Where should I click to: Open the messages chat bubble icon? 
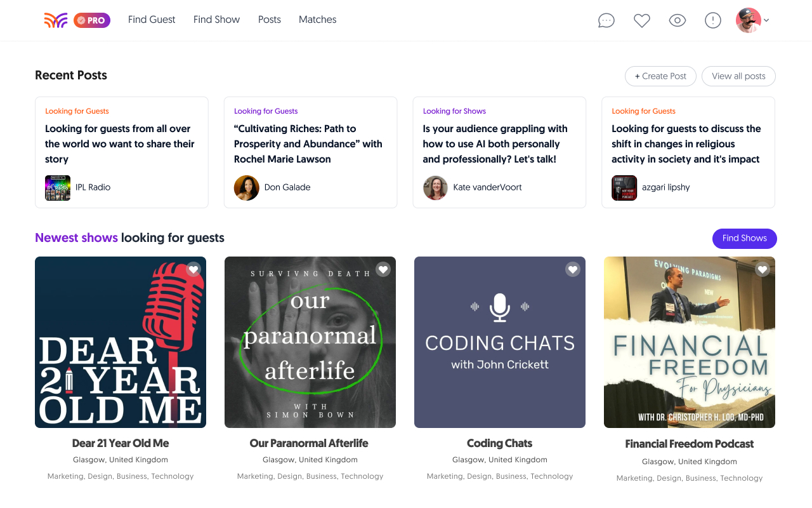point(606,20)
